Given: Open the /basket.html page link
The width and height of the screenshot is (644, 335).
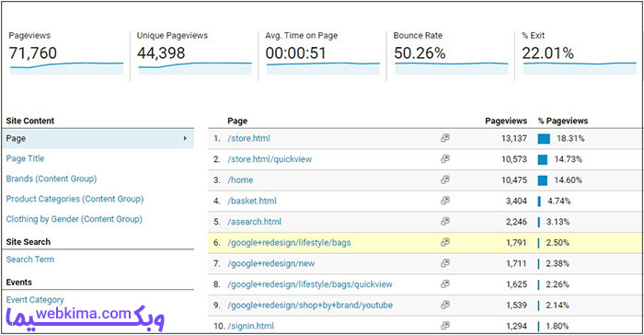Looking at the screenshot, I should (x=252, y=201).
